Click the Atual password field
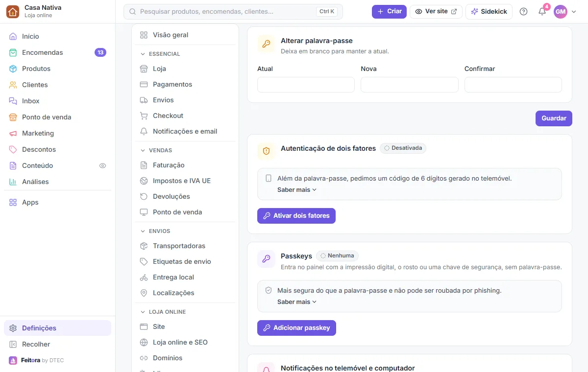Viewport: 588px width, 372px height. pyautogui.click(x=306, y=85)
